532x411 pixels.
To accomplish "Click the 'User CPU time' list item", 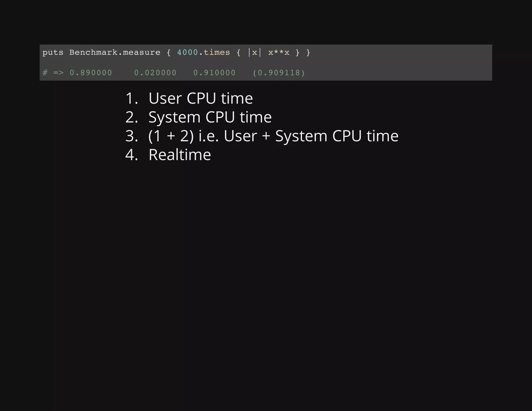I will 201,98.
